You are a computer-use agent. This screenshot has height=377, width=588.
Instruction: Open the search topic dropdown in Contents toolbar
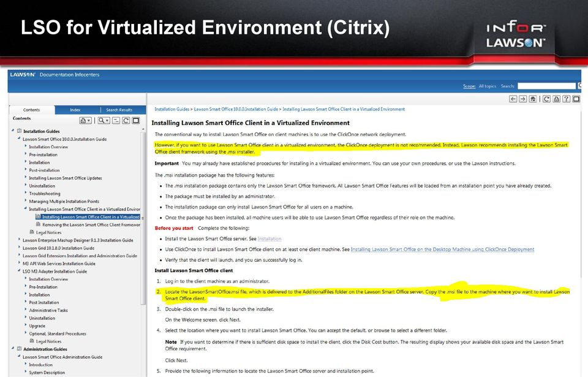point(104,121)
